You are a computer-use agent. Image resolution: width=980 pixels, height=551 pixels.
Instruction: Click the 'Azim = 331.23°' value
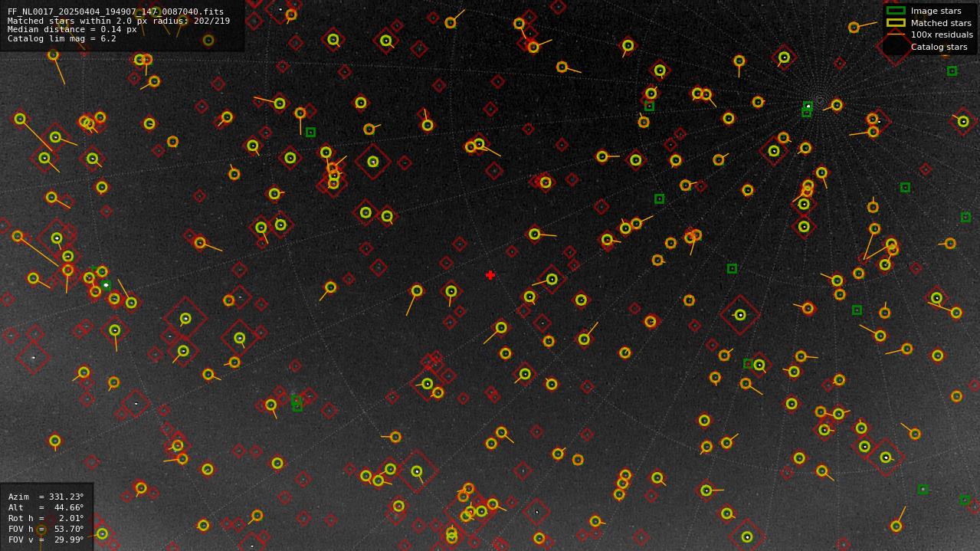click(46, 497)
